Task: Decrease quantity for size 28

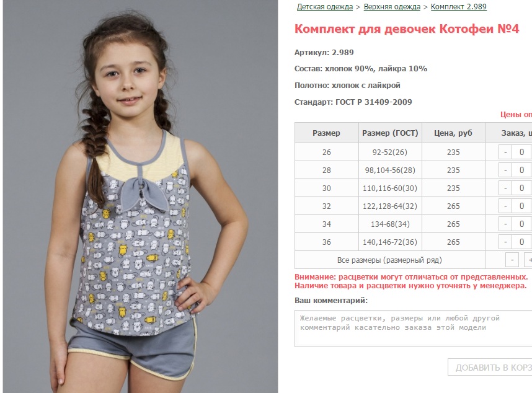Action: tap(505, 170)
